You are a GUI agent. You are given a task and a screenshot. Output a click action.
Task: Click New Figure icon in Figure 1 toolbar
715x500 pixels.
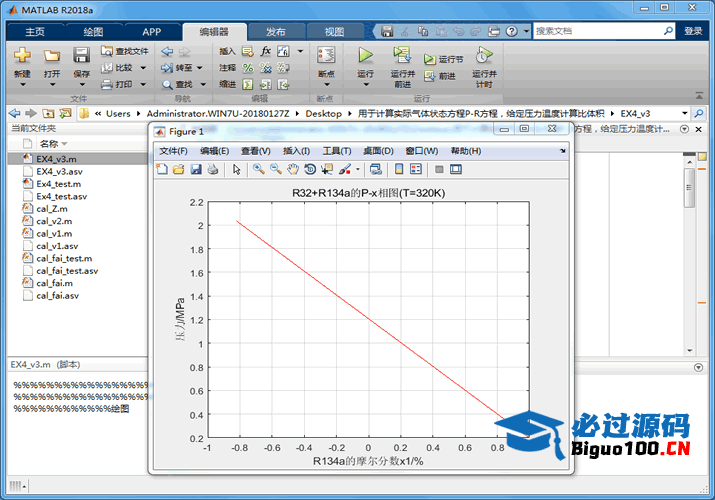coord(162,169)
